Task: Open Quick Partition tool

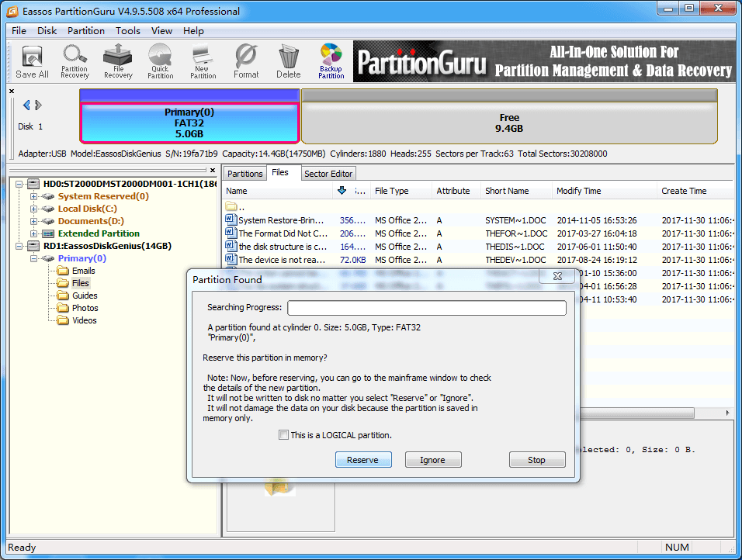Action: [161, 62]
